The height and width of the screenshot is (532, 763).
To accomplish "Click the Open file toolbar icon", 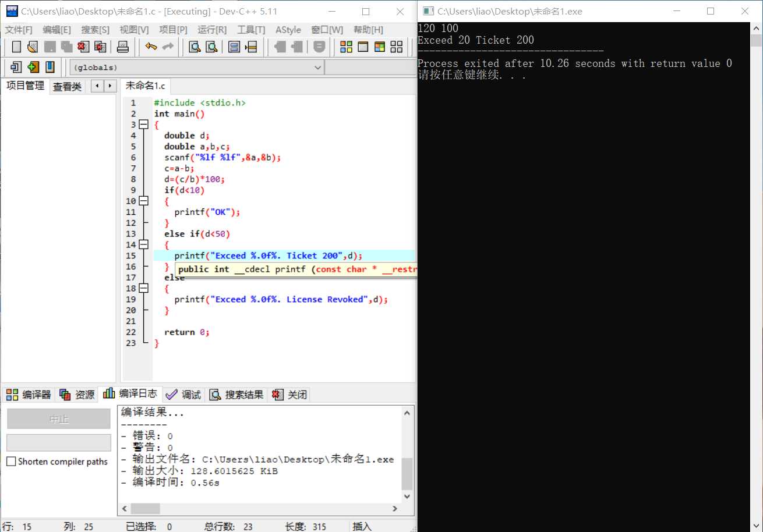I will 33,47.
